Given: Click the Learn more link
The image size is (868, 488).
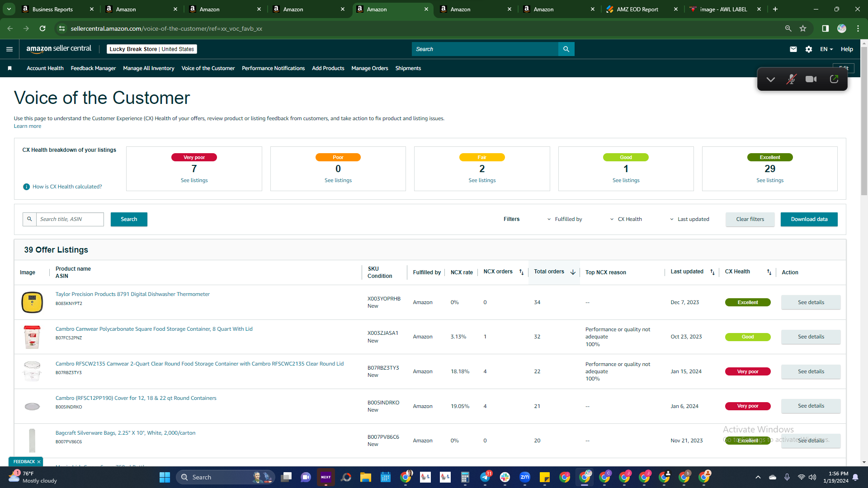Looking at the screenshot, I should (28, 126).
